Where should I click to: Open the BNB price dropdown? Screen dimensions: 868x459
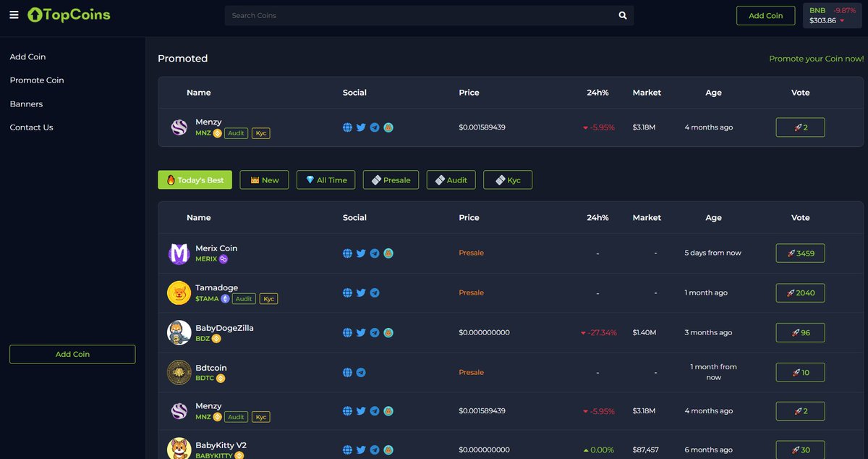(x=831, y=14)
